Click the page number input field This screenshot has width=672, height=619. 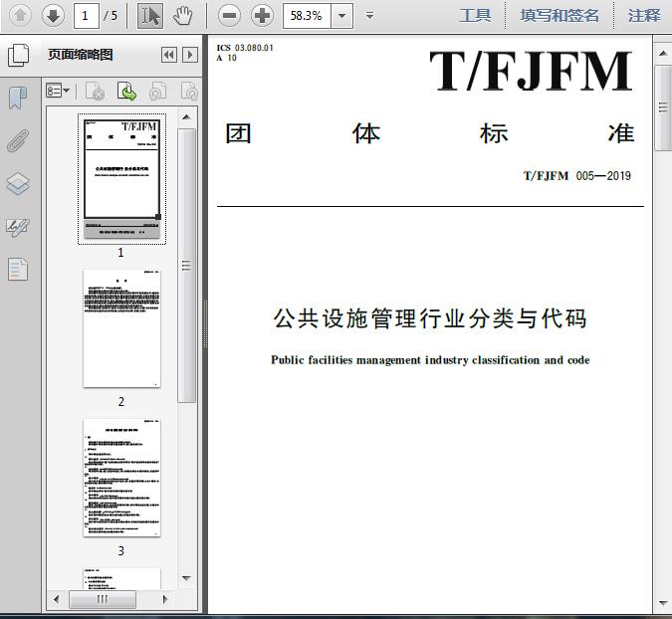coord(87,15)
